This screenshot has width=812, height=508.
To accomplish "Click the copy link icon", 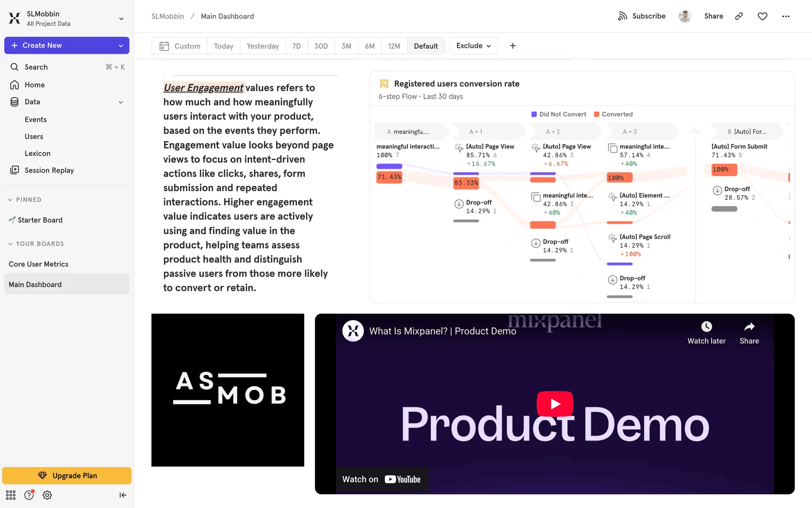I will click(x=739, y=16).
